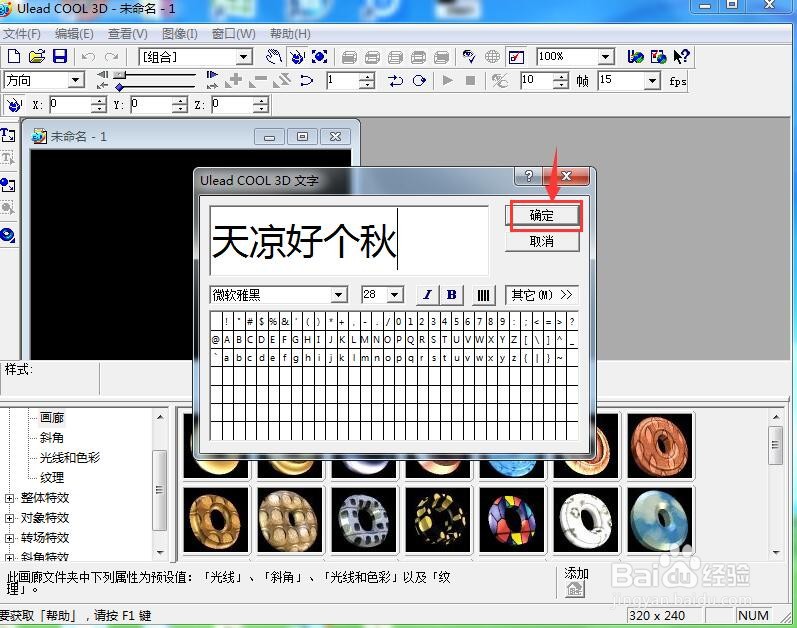The image size is (797, 628).
Task: Select the 画廊 tree item
Action: [52, 418]
